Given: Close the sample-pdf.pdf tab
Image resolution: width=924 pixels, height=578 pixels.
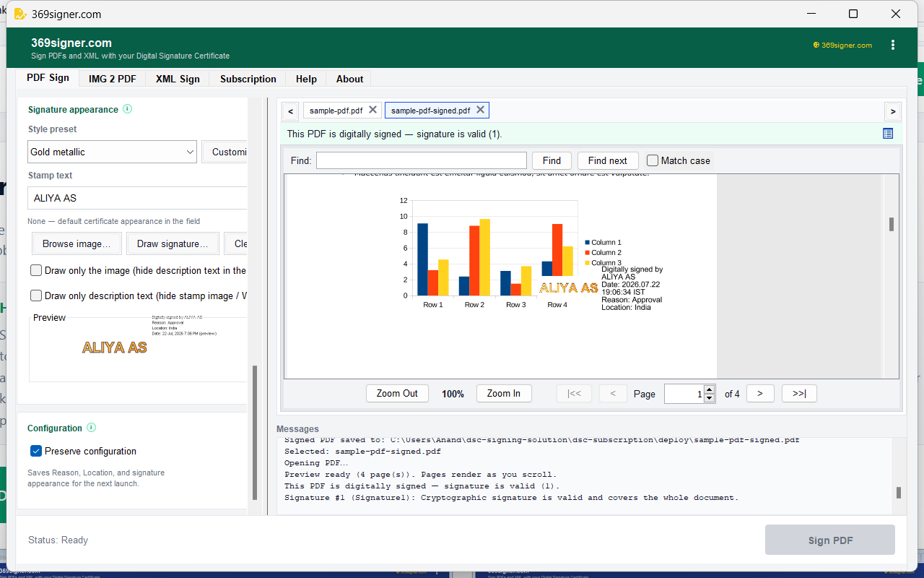Looking at the screenshot, I should pyautogui.click(x=372, y=110).
